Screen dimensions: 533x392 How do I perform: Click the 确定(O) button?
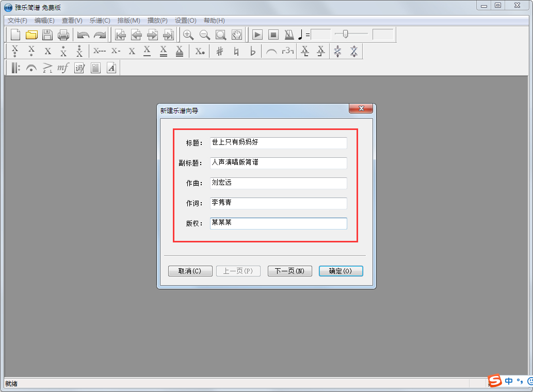tap(341, 271)
